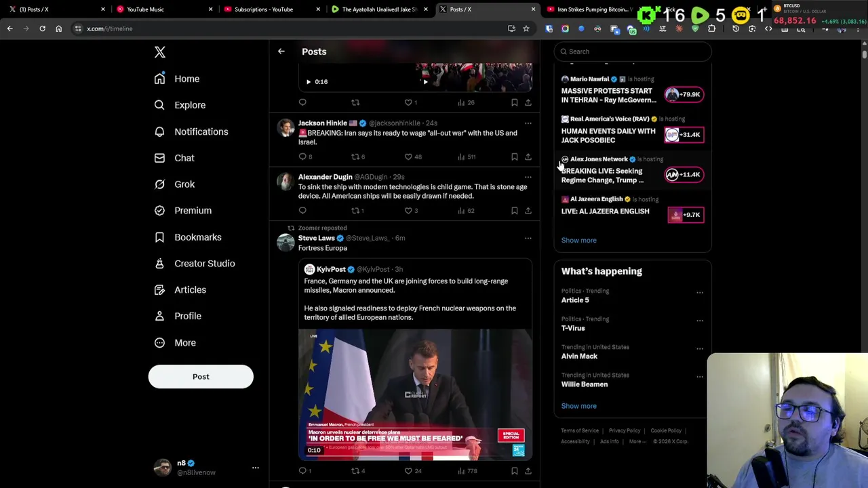
Task: Open the Article 5 trending topic
Action: click(x=575, y=300)
